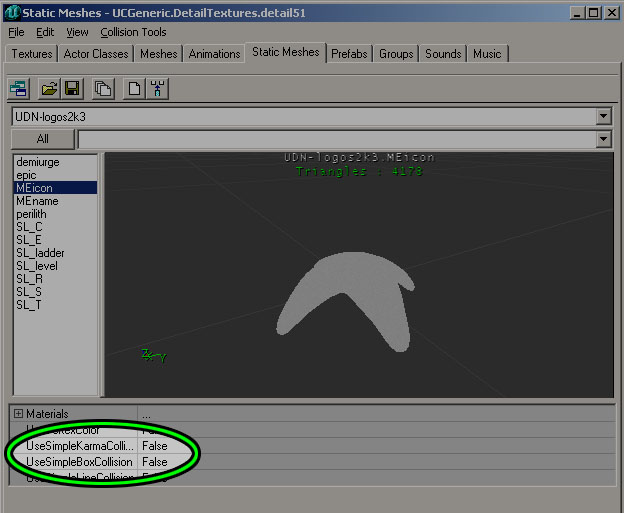
Task: Open the Edit menu
Action: coord(45,32)
